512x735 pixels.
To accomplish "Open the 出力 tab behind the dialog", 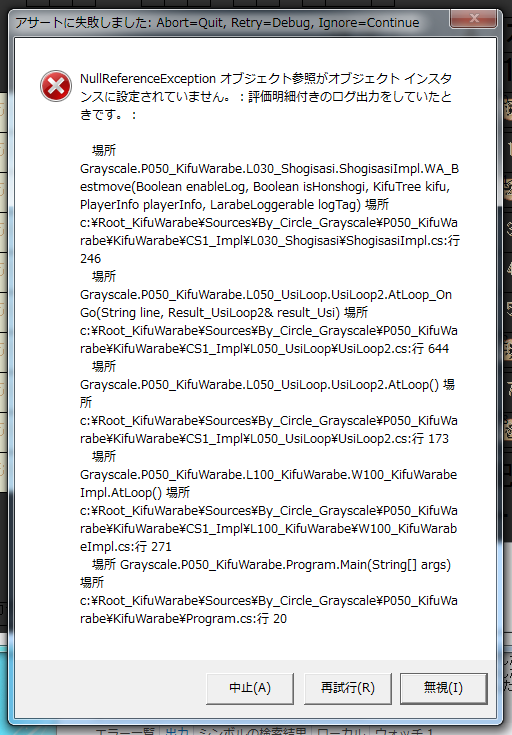I will pyautogui.click(x=177, y=731).
